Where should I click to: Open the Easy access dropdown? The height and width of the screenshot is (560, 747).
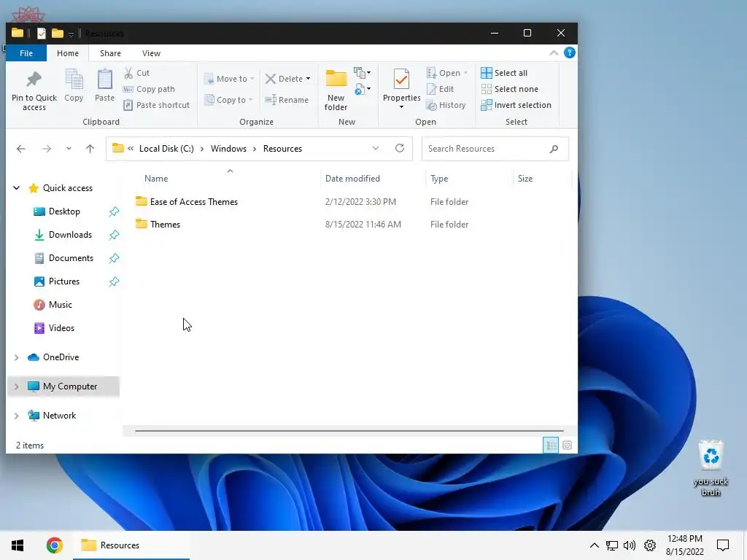(363, 88)
